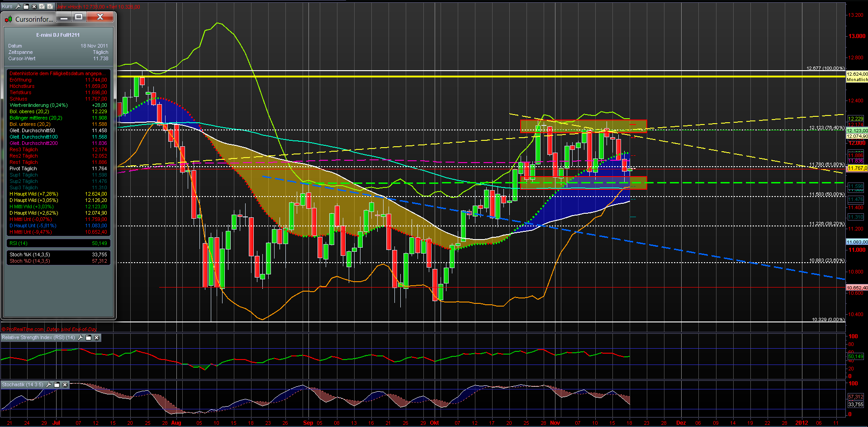
Task: Expand the Datenhistorie dem Fälligkeitsdatum option
Action: [x=57, y=73]
